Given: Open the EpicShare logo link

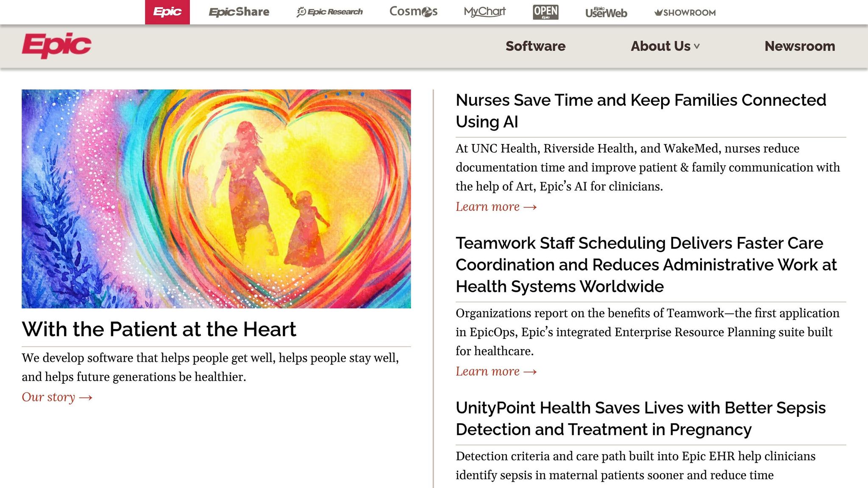Looking at the screenshot, I should pyautogui.click(x=239, y=12).
